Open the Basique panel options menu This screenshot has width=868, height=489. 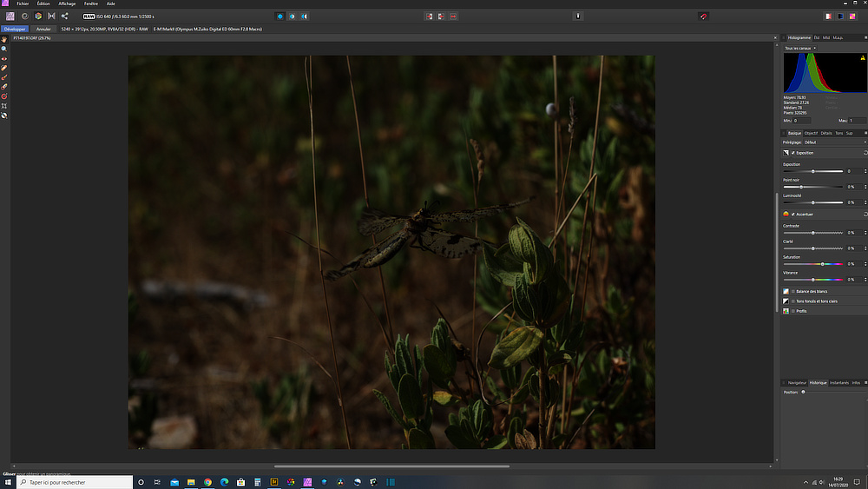(865, 133)
